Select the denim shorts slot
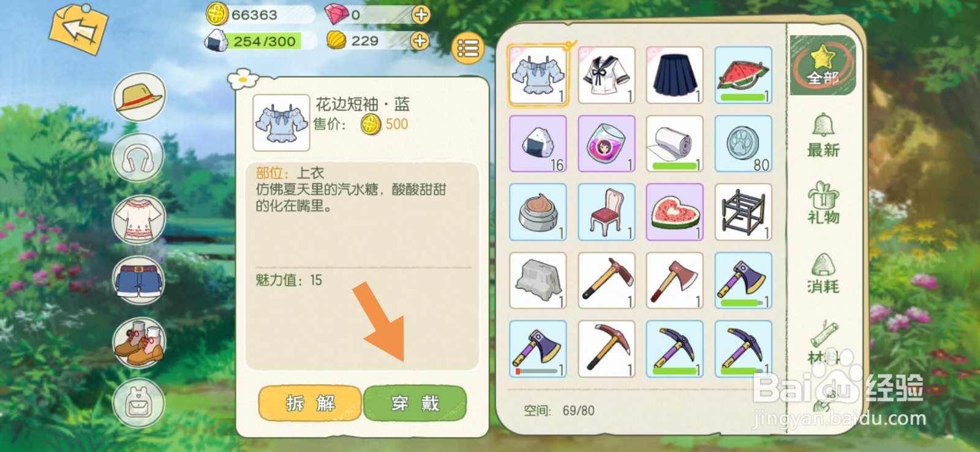 click(138, 280)
